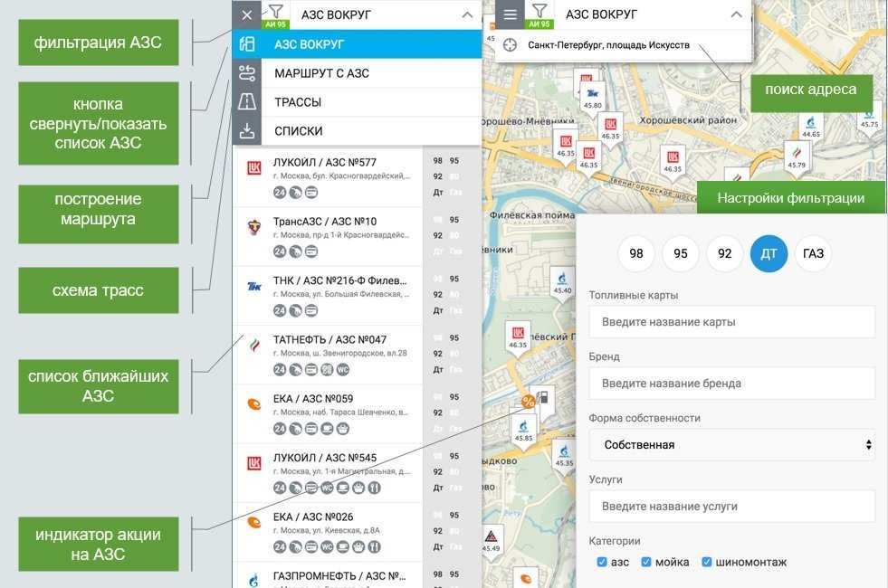Click ЕКА logo of АЗС №059

[254, 404]
